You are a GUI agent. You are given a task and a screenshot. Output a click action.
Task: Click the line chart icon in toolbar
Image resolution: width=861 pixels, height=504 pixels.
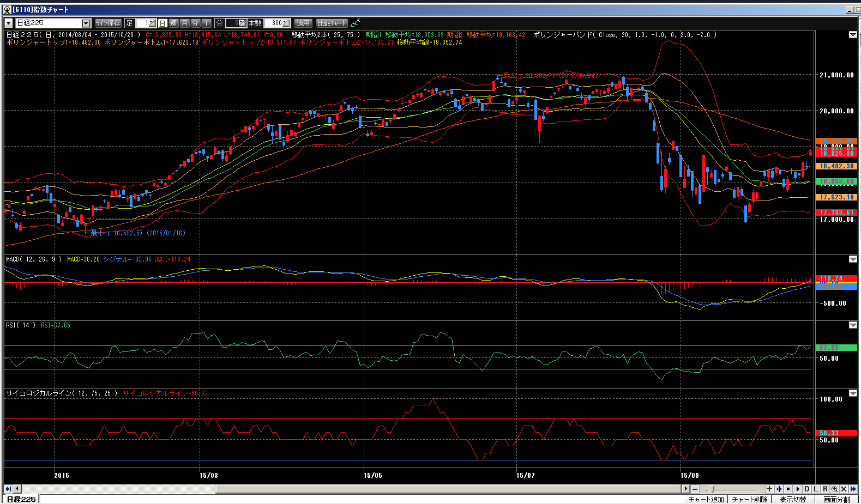356,23
